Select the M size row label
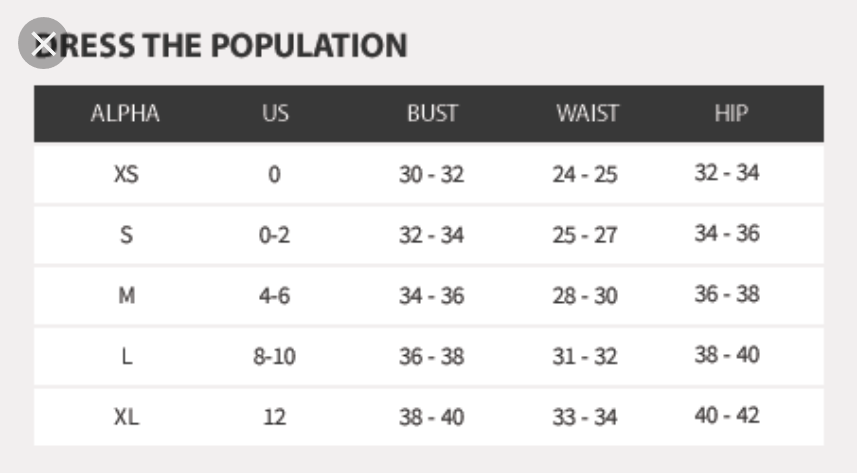This screenshot has width=857, height=473. pos(126,296)
